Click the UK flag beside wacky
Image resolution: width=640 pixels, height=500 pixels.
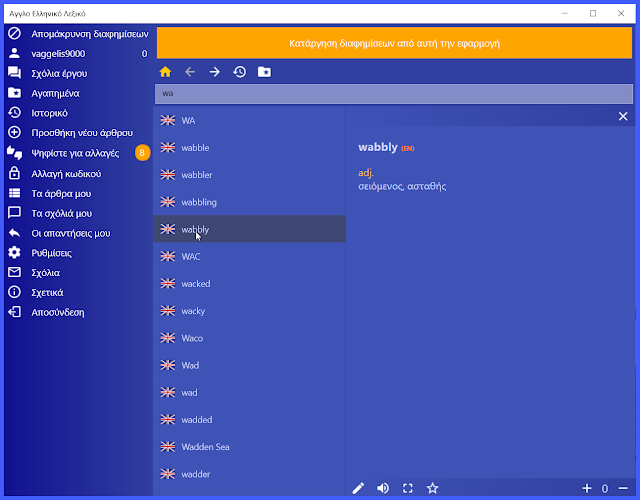tap(168, 311)
